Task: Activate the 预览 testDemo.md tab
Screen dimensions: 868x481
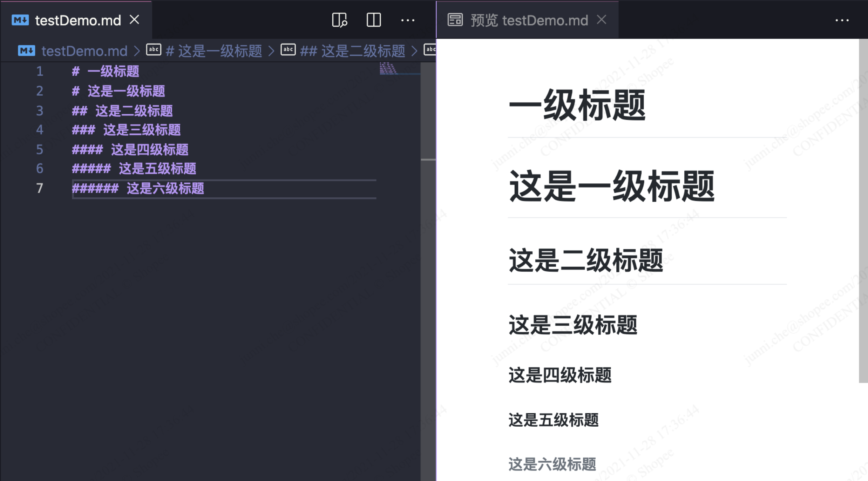Action: click(529, 20)
